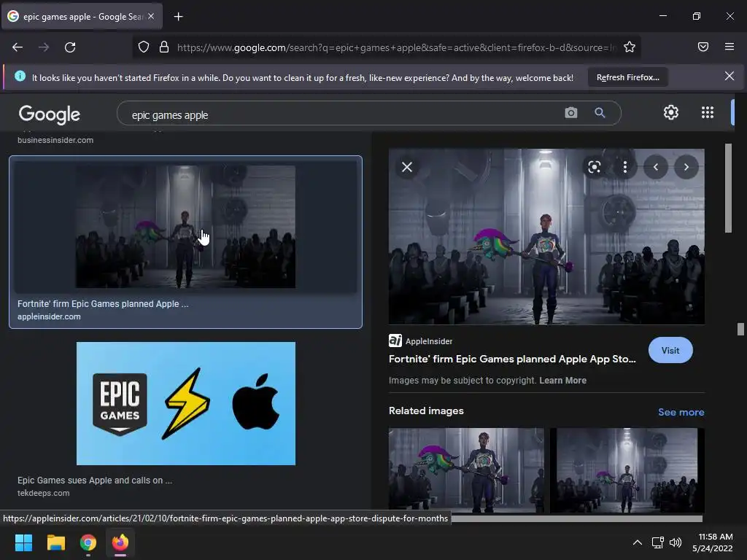Image resolution: width=747 pixels, height=560 pixels.
Task: Open the Windows Start menu
Action: (24, 542)
